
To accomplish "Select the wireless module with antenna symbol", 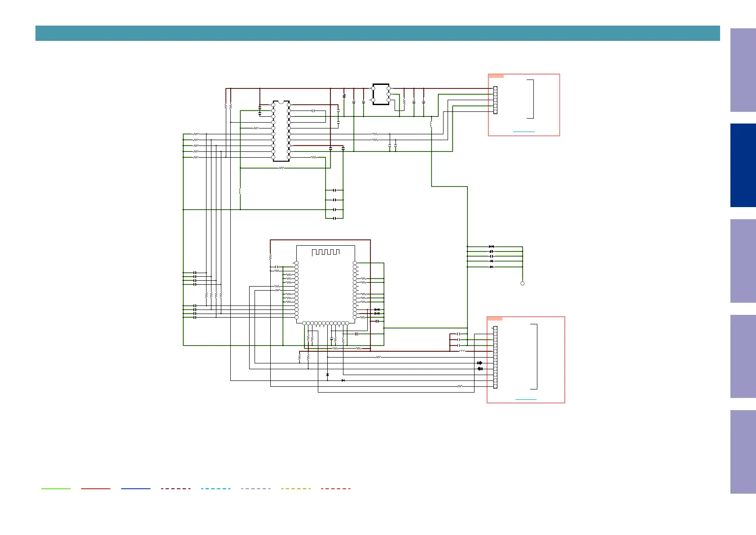I will pos(325,284).
